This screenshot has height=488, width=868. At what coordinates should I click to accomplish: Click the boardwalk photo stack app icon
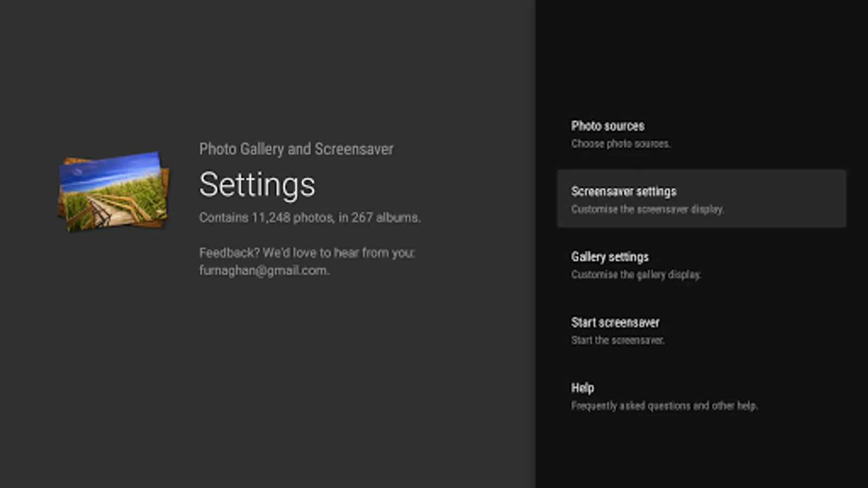click(113, 191)
